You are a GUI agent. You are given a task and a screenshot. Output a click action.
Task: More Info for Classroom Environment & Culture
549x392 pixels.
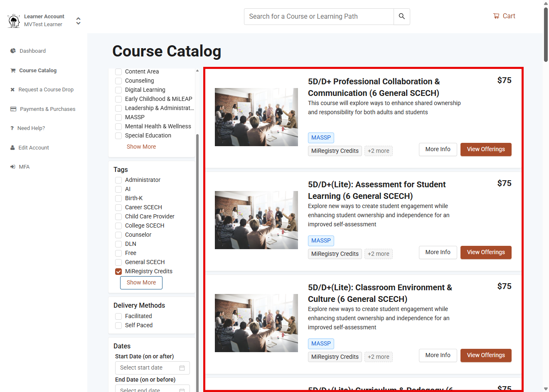438,355
